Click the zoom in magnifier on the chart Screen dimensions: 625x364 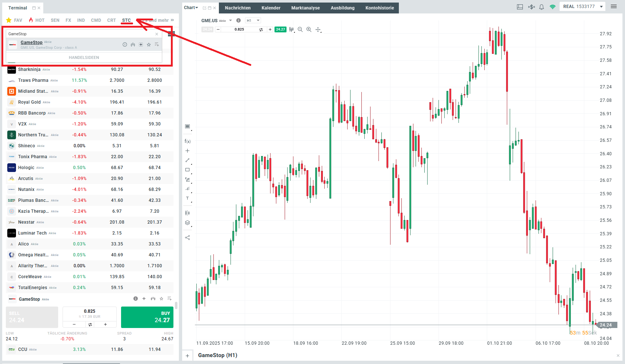point(309,29)
